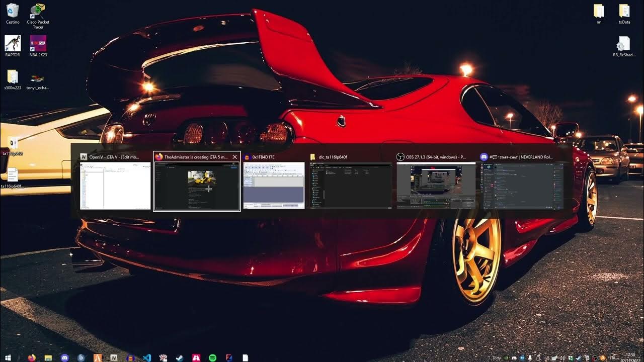Select the nn folder on desktop

click(599, 14)
